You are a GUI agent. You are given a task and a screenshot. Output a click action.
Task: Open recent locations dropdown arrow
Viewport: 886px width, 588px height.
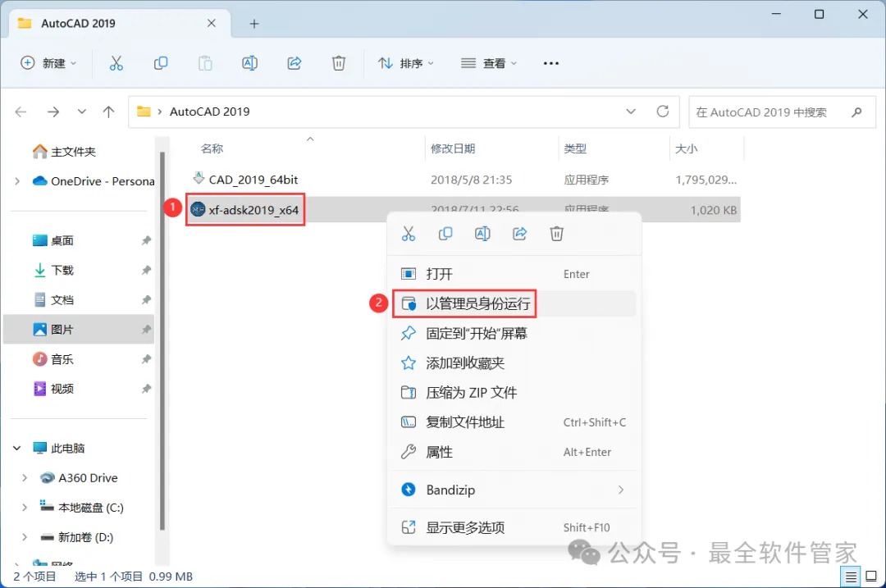point(82,112)
